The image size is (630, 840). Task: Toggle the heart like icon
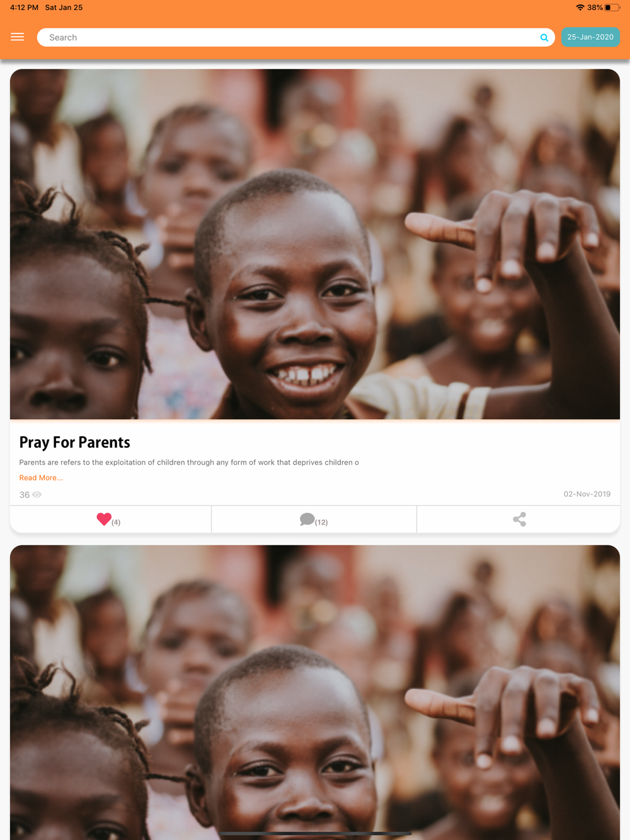point(104,519)
